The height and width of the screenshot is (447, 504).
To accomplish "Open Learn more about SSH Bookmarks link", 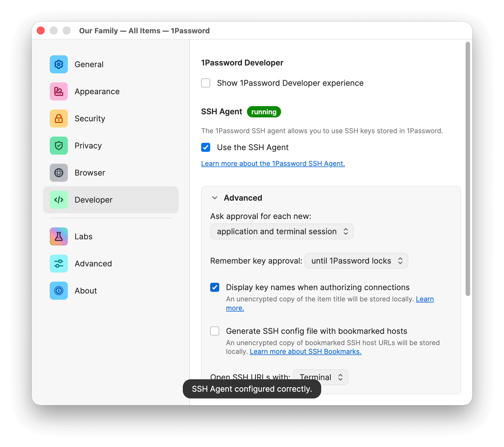I will pos(305,352).
